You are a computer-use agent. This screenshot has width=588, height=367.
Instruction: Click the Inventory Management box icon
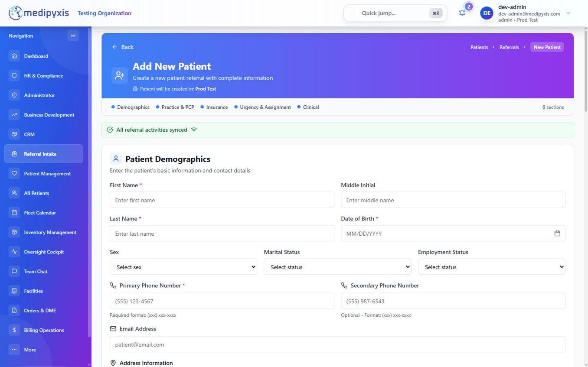click(14, 232)
